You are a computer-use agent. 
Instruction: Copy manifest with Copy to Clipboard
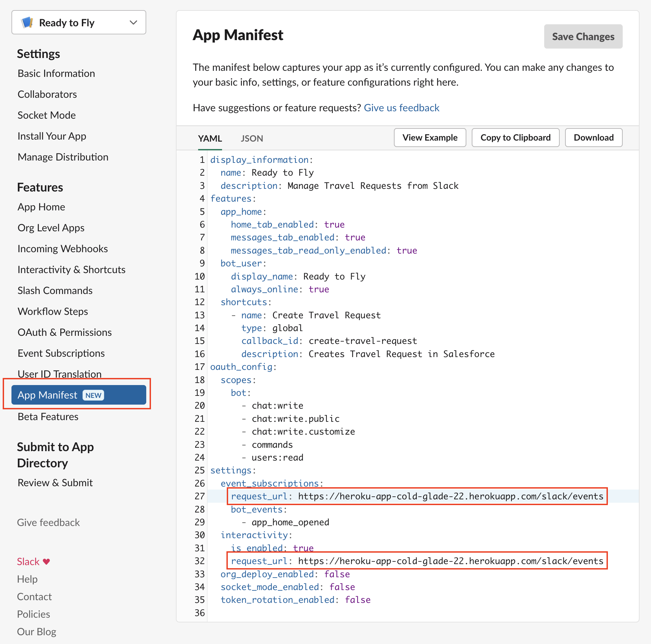pyautogui.click(x=515, y=138)
